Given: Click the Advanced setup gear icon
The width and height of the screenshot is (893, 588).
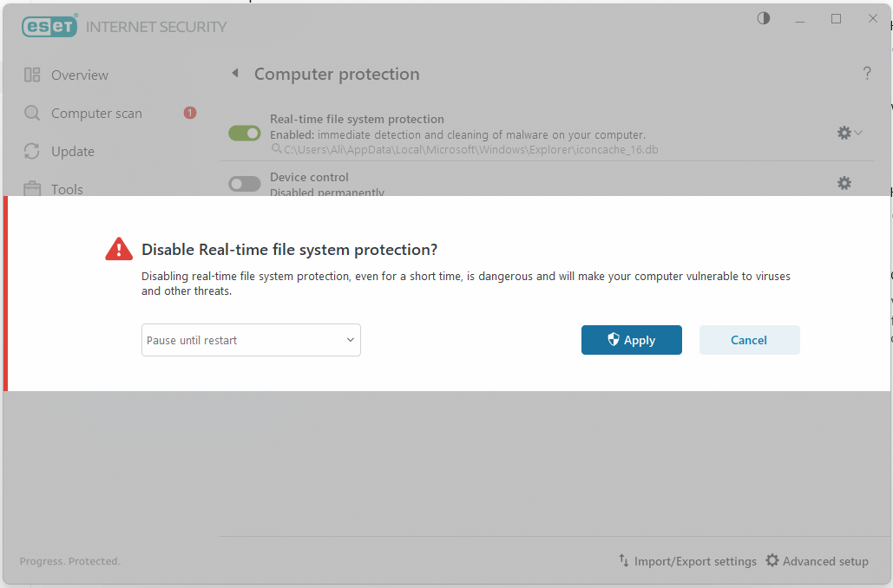Looking at the screenshot, I should 772,561.
